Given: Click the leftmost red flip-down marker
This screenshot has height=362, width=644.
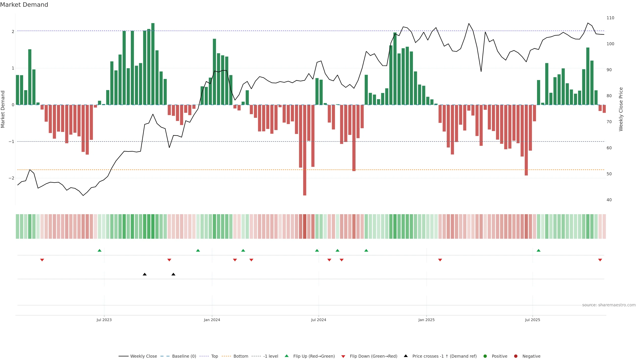Looking at the screenshot, I should (42, 260).
